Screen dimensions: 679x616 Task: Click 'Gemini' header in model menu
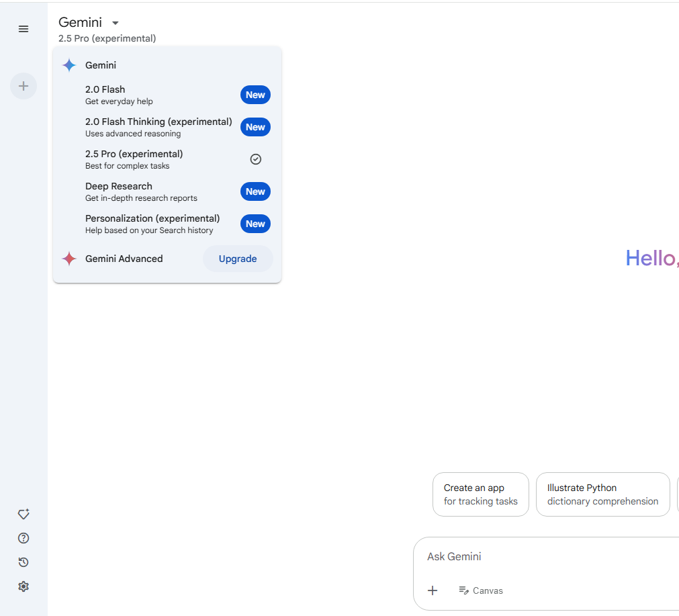(x=101, y=65)
